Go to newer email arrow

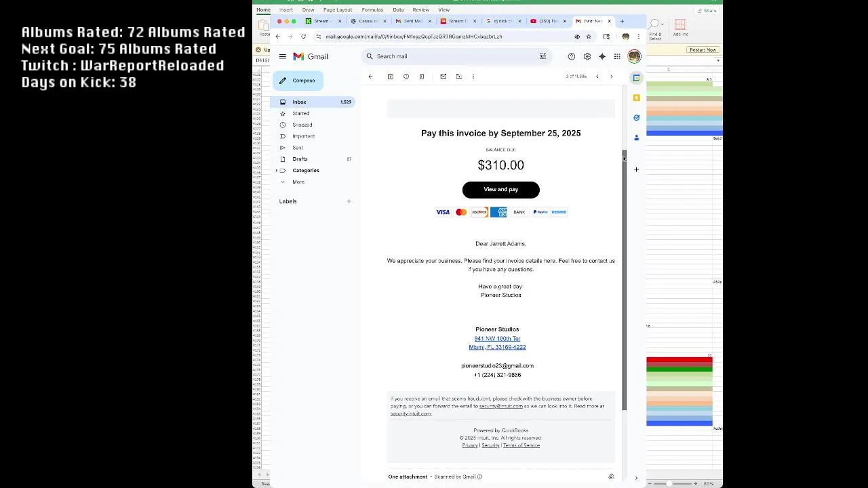[x=597, y=77]
